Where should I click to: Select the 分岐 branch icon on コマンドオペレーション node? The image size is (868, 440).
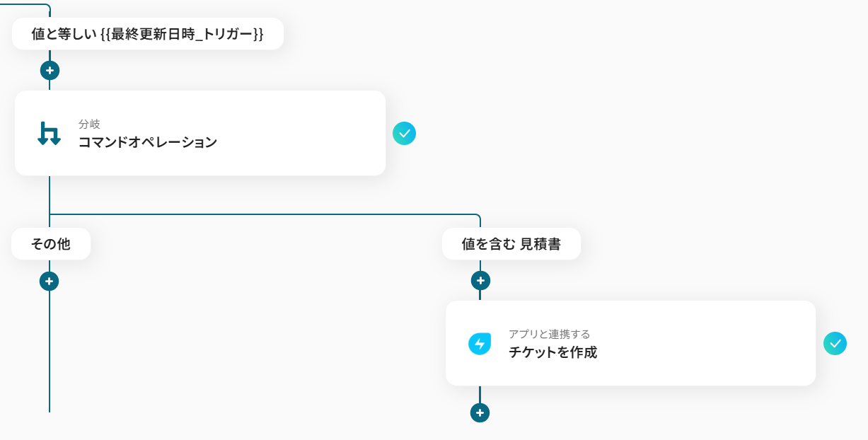[49, 133]
